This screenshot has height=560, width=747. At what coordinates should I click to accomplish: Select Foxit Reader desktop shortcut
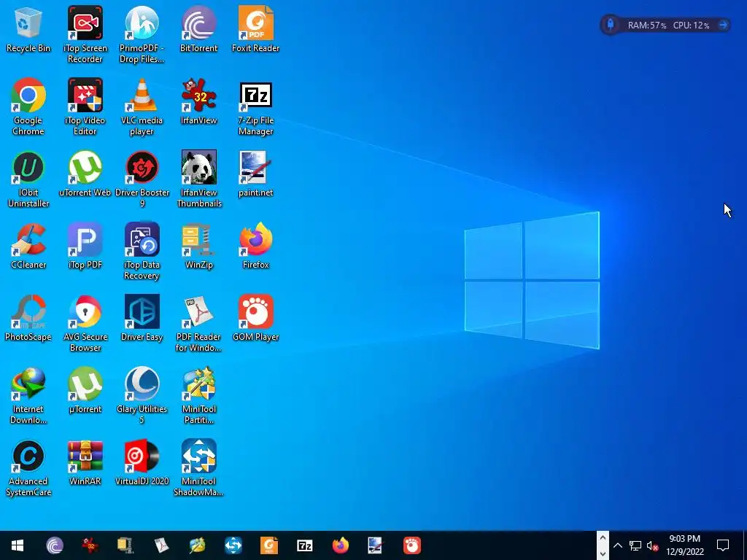256,29
